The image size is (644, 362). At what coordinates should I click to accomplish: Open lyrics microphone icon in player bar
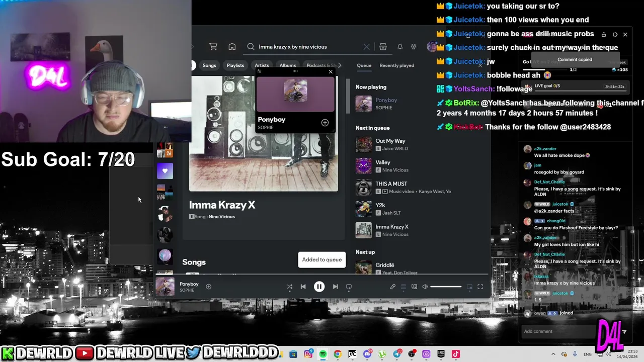392,287
